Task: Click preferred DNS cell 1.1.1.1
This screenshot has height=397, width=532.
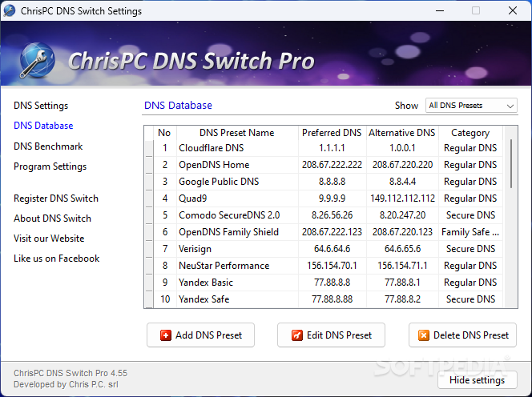Action: coord(332,148)
